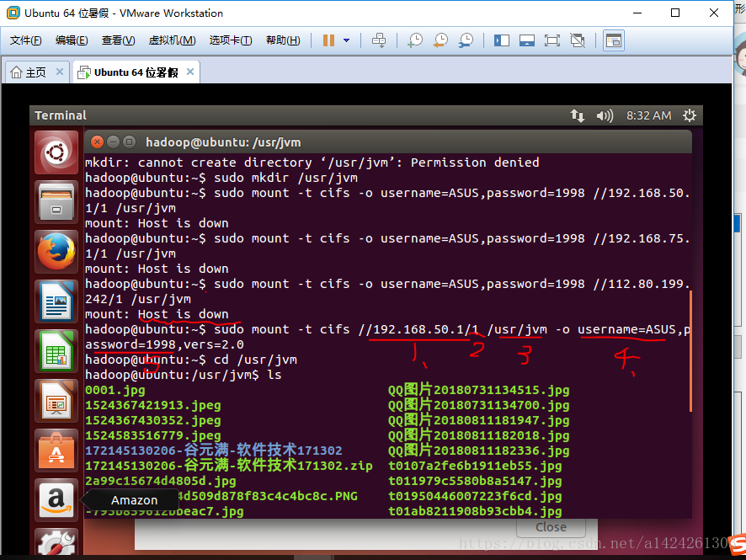Click file t011979c5580b8a5147.jpg
Screen dimensions: 746x560
[475, 481]
